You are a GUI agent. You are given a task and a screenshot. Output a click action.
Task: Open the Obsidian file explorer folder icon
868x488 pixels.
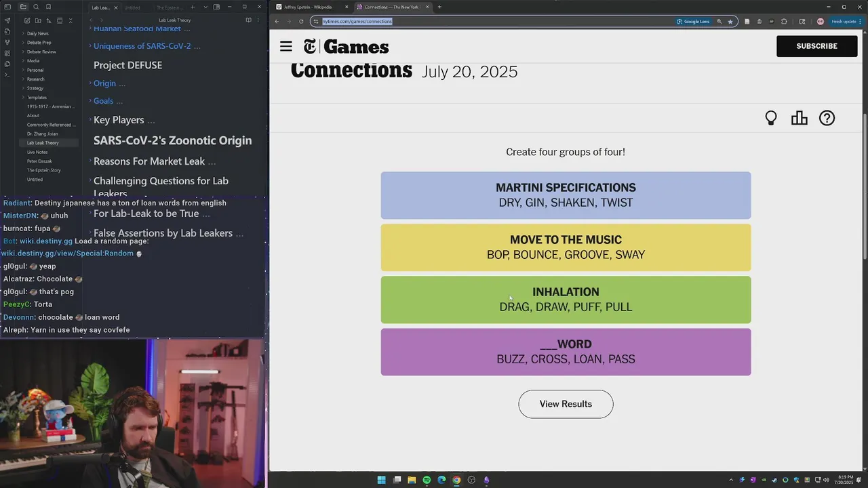tap(23, 7)
